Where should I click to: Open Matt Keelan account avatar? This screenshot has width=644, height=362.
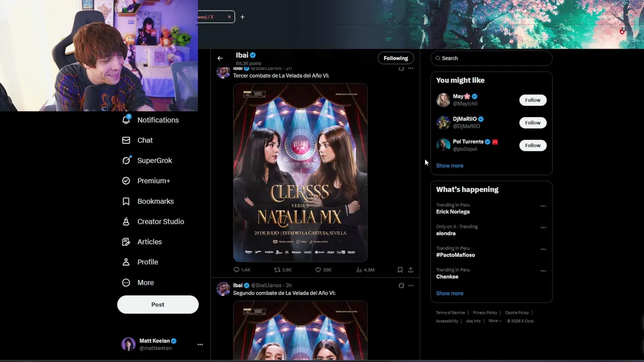(x=128, y=344)
